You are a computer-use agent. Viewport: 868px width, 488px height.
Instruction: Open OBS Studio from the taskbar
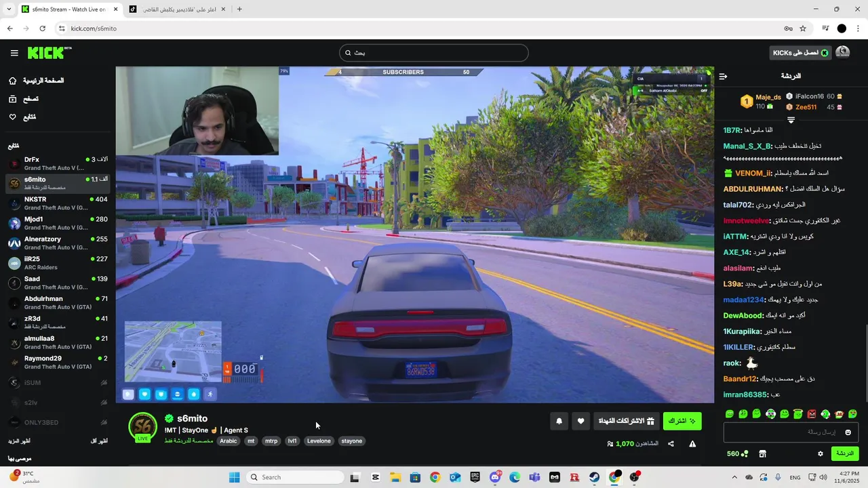(634, 477)
